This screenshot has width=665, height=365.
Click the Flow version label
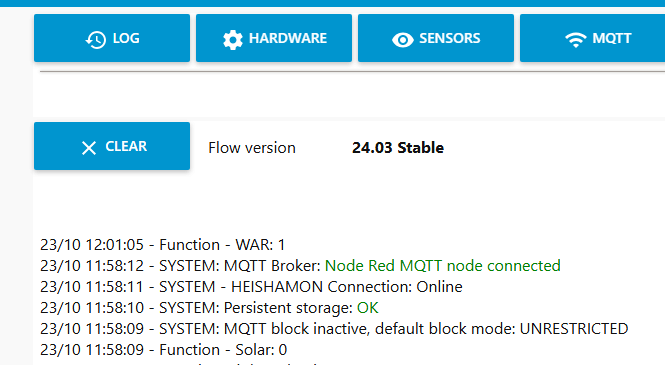pyautogui.click(x=252, y=148)
